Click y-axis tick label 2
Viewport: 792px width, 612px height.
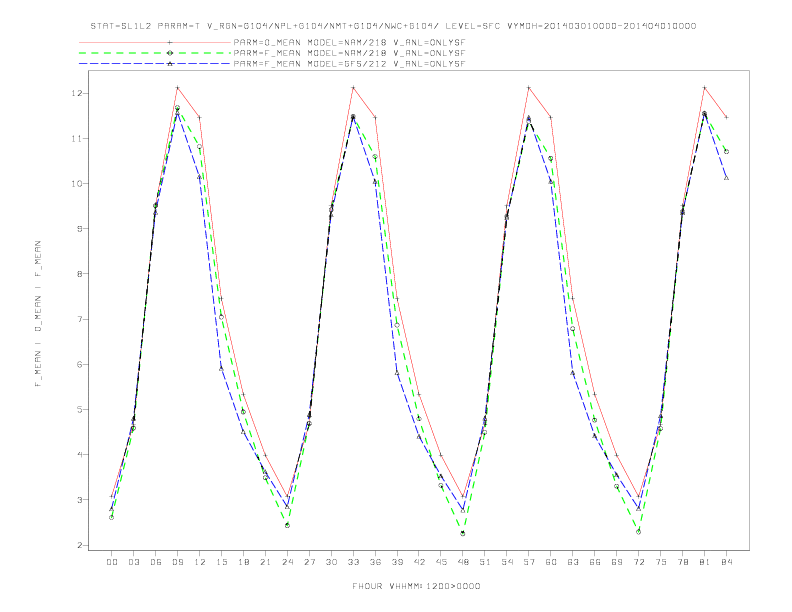tap(80, 545)
